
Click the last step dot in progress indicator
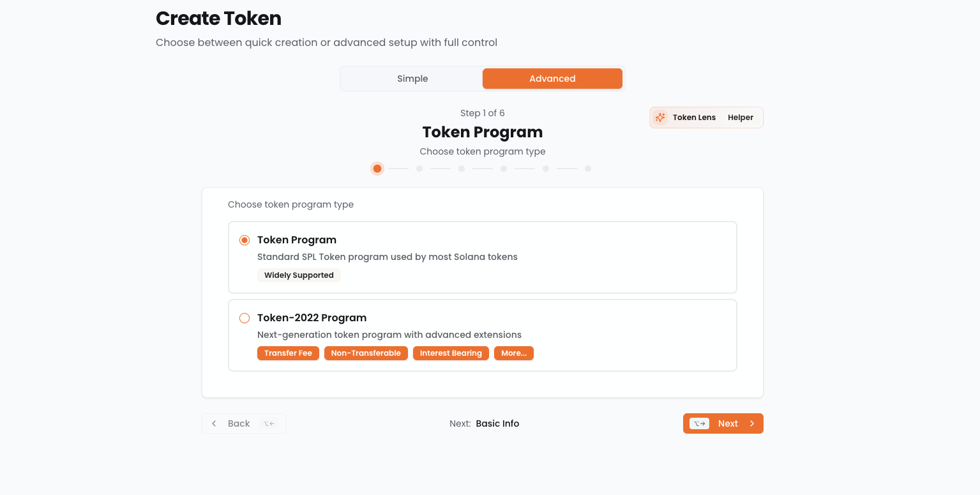coord(588,169)
